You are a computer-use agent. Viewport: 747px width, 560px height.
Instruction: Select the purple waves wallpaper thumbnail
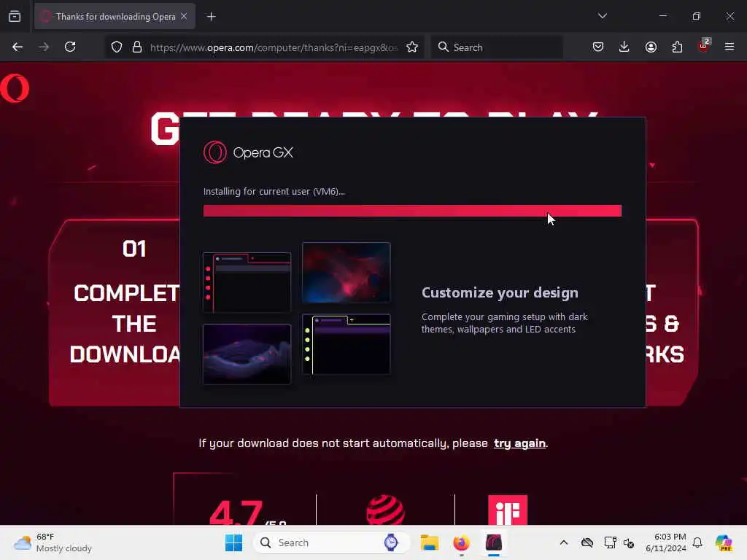247,354
